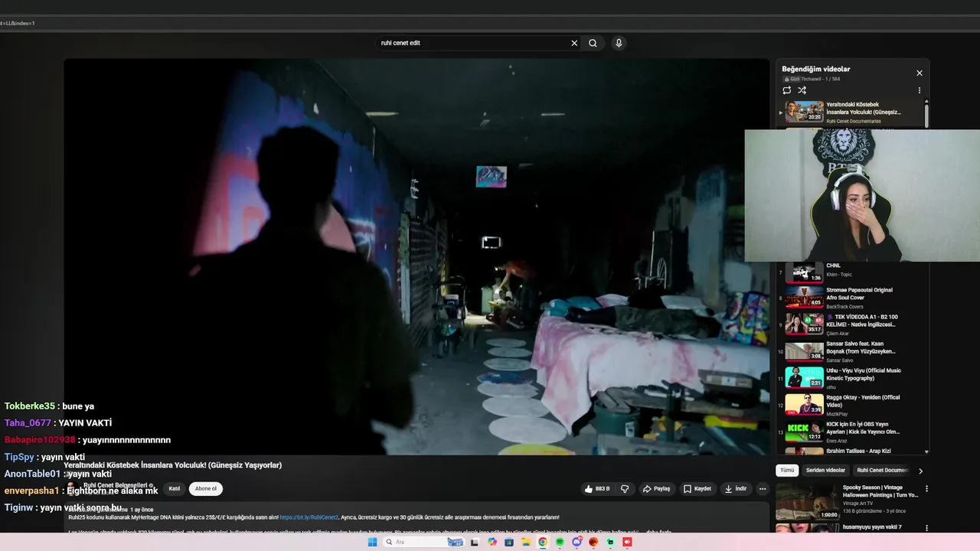This screenshot has height=551, width=980.
Task: Close the Beğendiğim videolar playlist panel
Action: [920, 73]
